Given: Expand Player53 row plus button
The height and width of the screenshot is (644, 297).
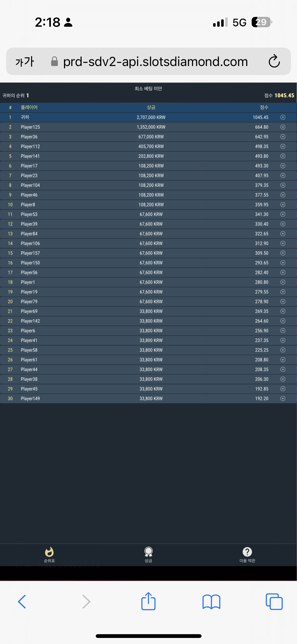Looking at the screenshot, I should pos(283,214).
